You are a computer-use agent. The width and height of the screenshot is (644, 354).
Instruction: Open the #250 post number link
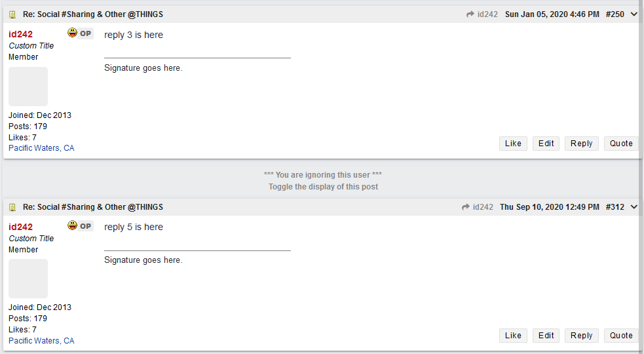click(x=615, y=14)
